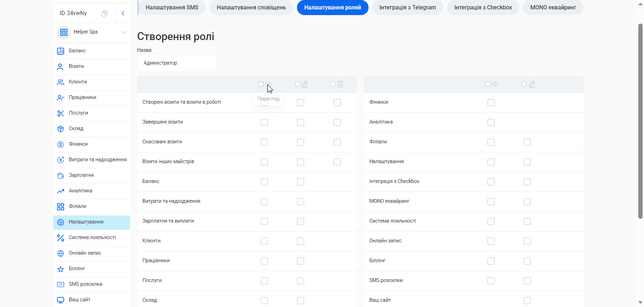Click the Онлайн запис globe icon
Screen dimensions: 644x307
60,253
